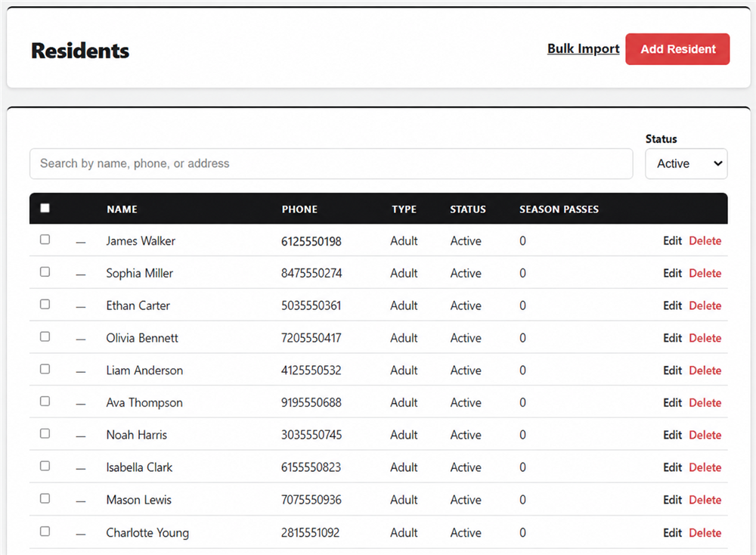Edit Noah Harris's record

(x=672, y=435)
